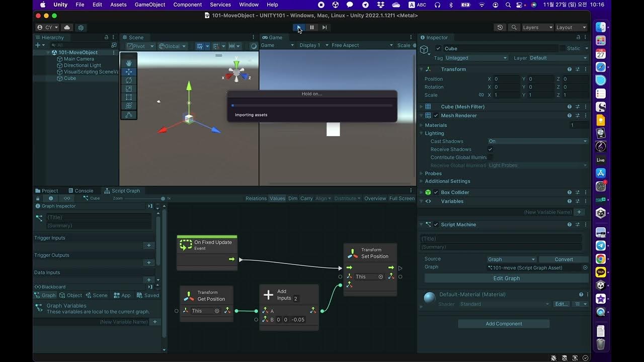
Task: Add new variable in Inspector Variables
Action: pyautogui.click(x=579, y=212)
